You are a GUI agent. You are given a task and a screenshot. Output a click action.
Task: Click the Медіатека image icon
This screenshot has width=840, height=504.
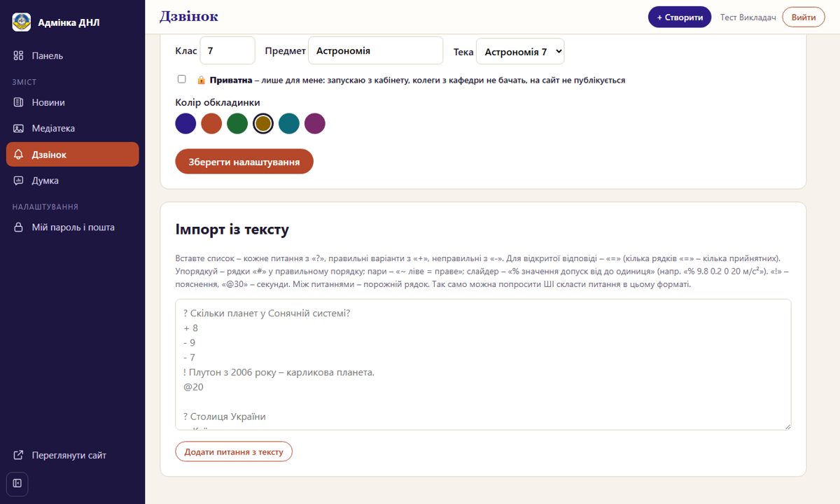[x=19, y=128]
